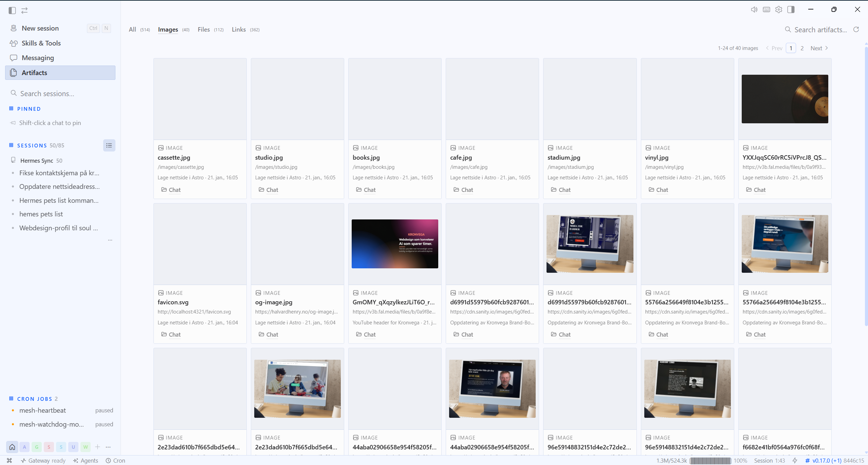
Task: Open Skills & Tools
Action: click(60, 43)
